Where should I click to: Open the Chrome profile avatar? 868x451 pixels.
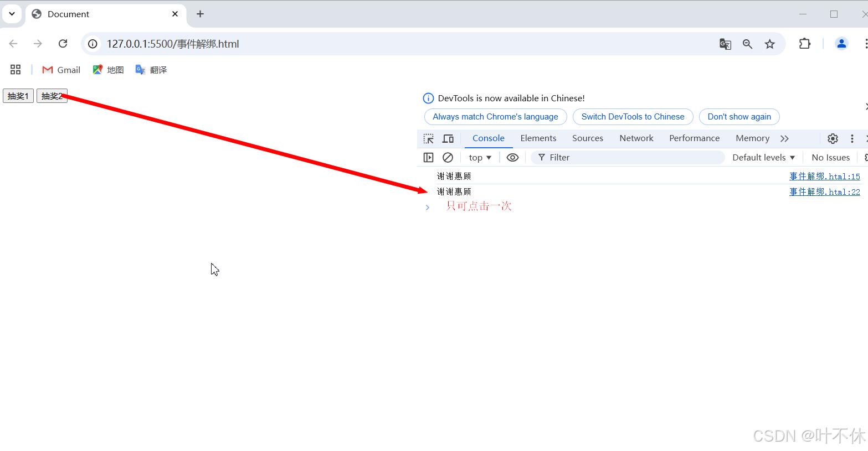pyautogui.click(x=841, y=43)
